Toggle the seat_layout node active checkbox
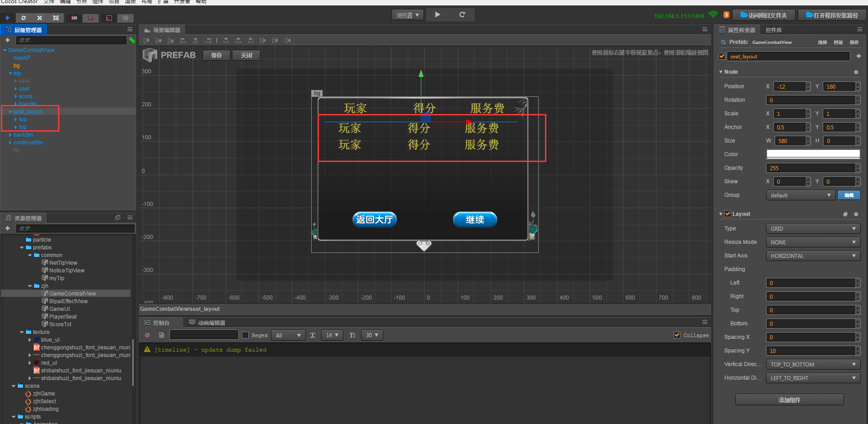 coord(722,57)
